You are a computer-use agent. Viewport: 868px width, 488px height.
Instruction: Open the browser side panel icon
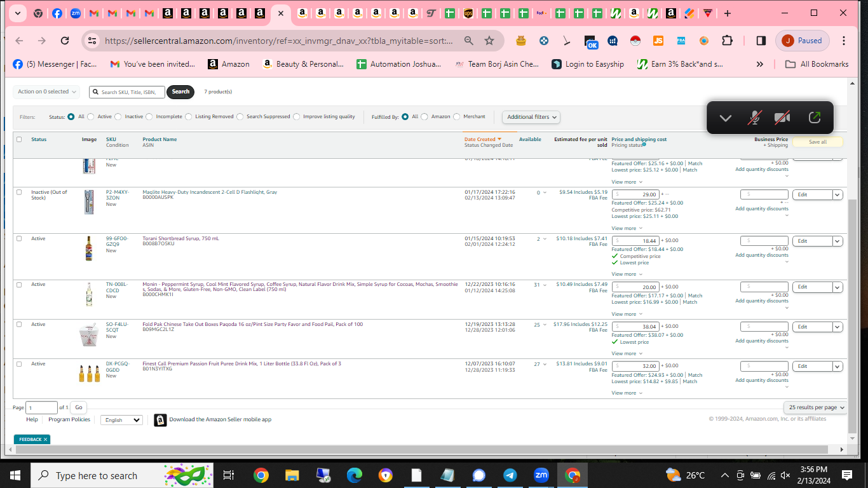coord(761,41)
